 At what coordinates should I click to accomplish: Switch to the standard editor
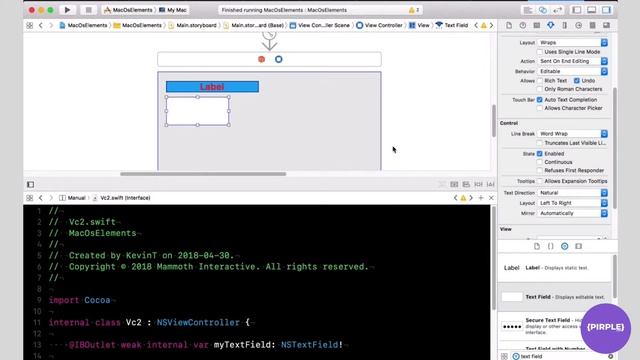[x=528, y=10]
